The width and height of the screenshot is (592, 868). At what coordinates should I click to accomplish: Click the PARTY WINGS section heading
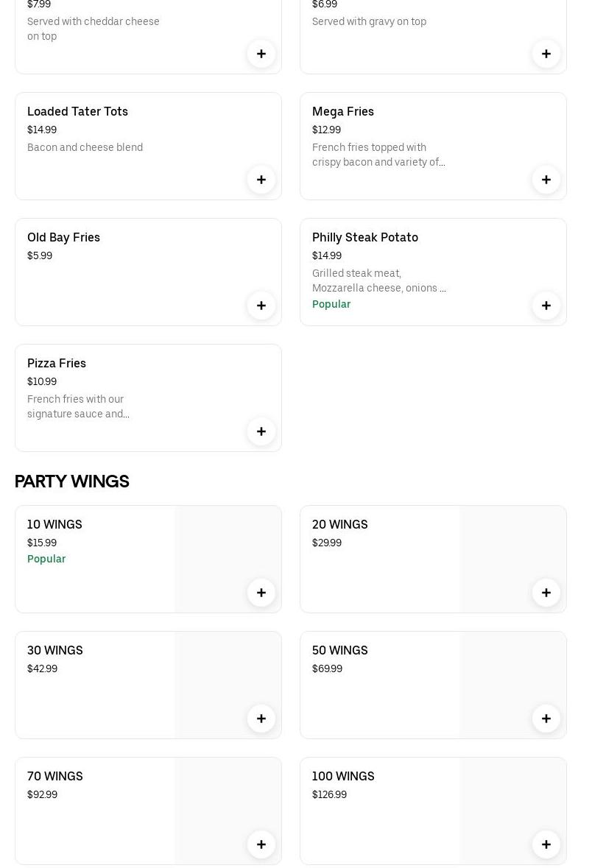tap(72, 481)
